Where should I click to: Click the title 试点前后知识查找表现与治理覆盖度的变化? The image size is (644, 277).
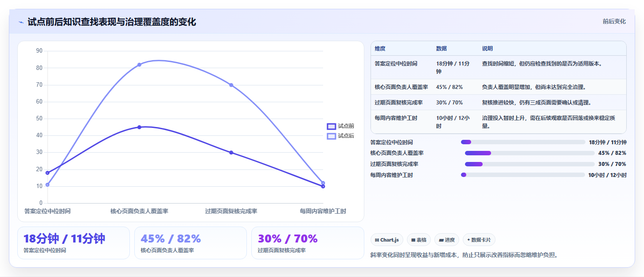(112, 22)
